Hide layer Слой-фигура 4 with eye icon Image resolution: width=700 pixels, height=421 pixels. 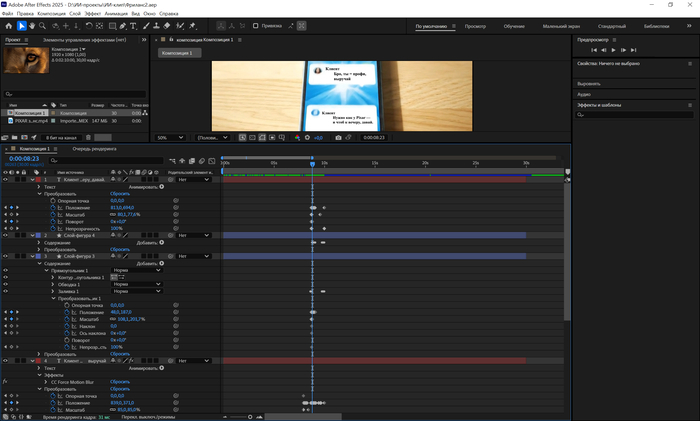(6, 235)
